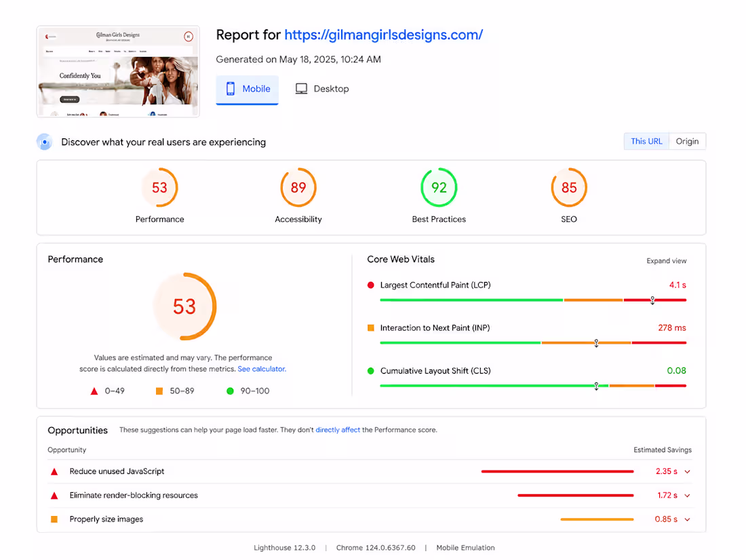This screenshot has width=746, height=560.
Task: Click the INP value 278 ms
Action: (x=672, y=328)
